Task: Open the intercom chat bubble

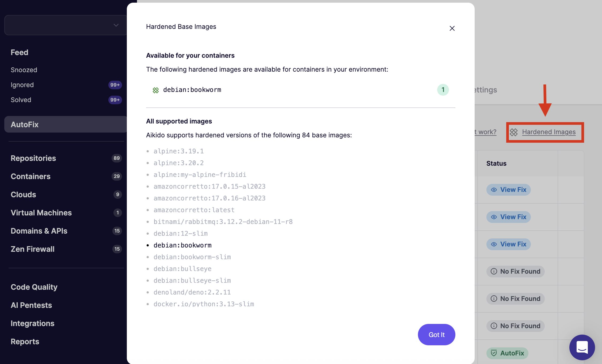Action: 582,347
